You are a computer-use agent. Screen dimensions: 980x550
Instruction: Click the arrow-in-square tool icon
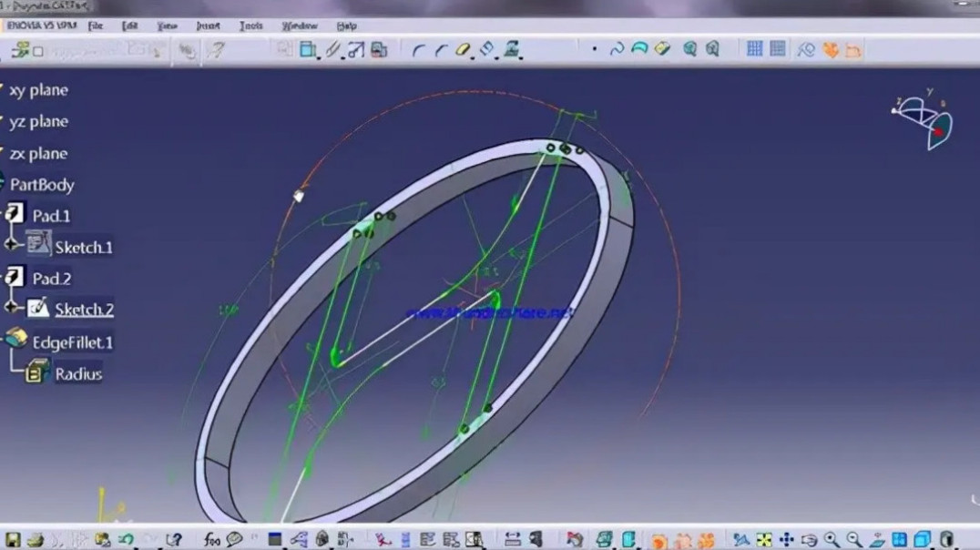pos(355,49)
